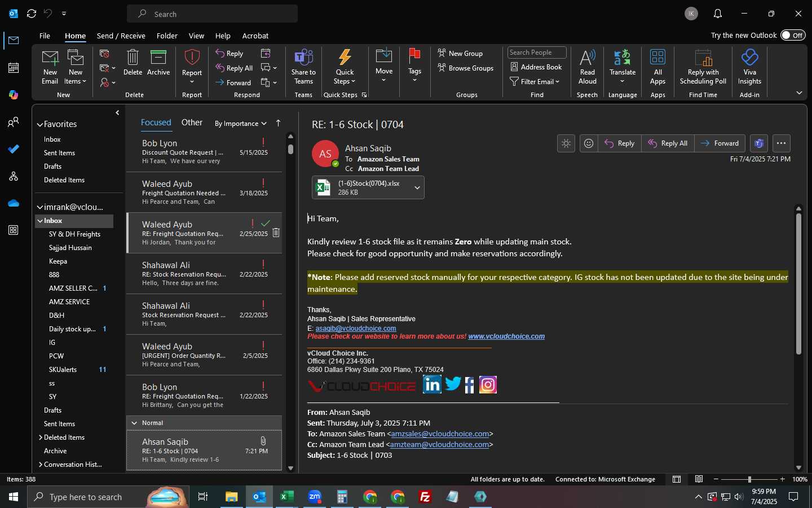Open the Move folder menu

click(384, 65)
